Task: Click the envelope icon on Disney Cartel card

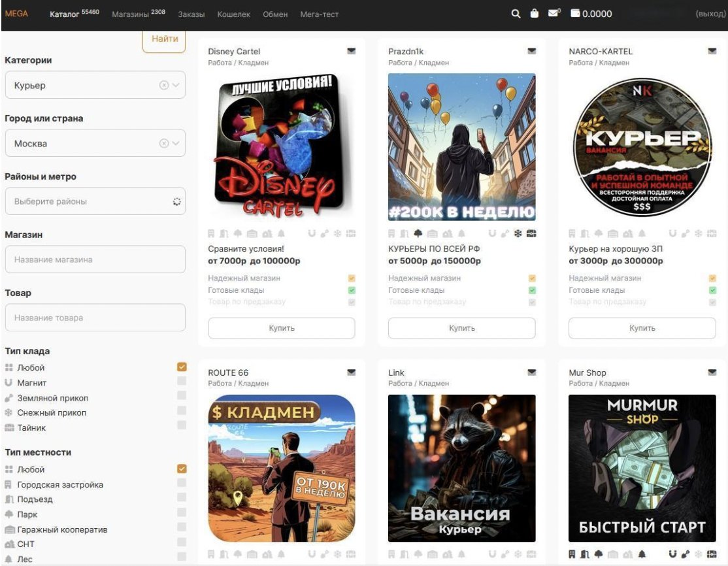Action: 352,51
